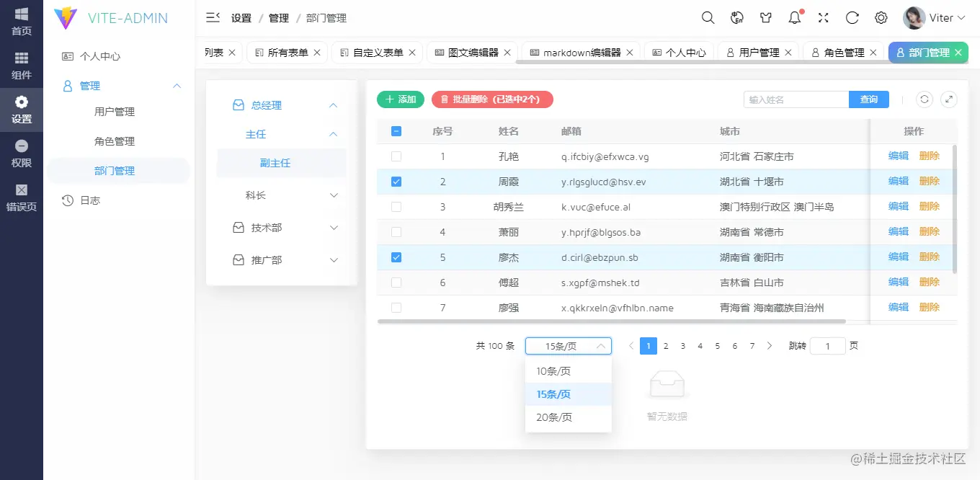
Task: Click the page refresh icon in the header
Action: point(852,17)
